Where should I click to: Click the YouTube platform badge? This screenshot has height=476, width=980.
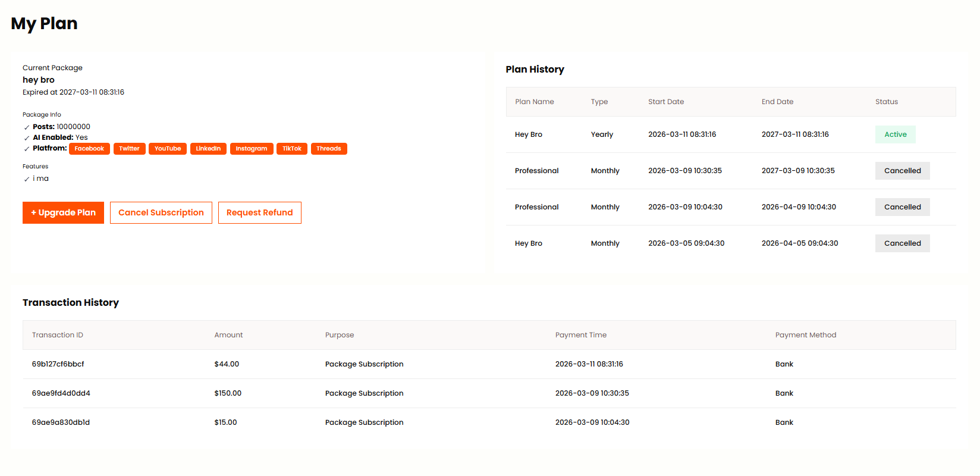tap(168, 149)
